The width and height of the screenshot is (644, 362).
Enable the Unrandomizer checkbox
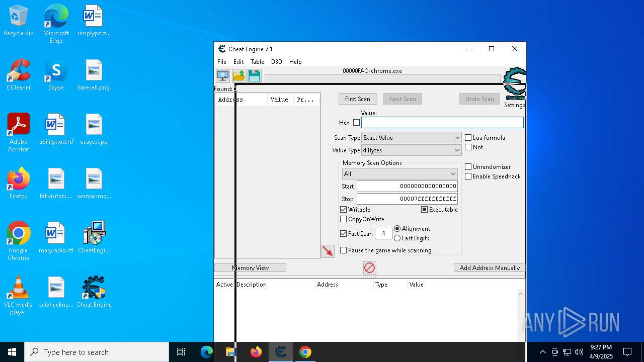pos(468,167)
